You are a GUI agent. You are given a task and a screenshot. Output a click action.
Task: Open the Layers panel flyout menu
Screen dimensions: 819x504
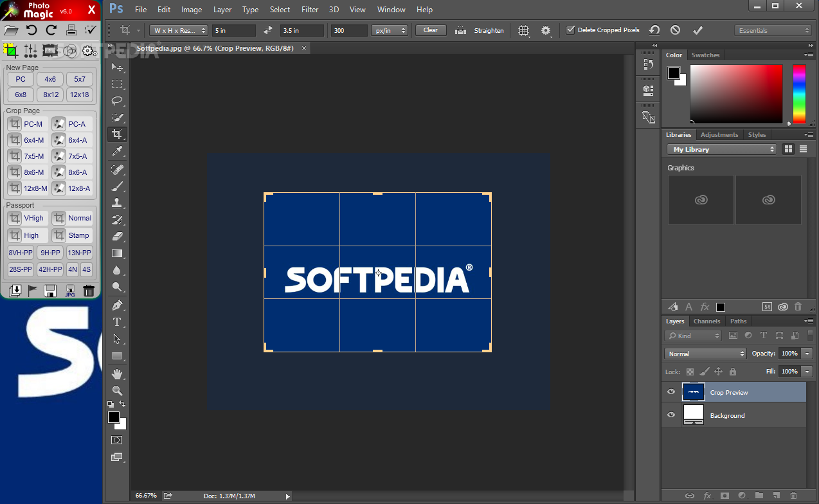coord(809,321)
